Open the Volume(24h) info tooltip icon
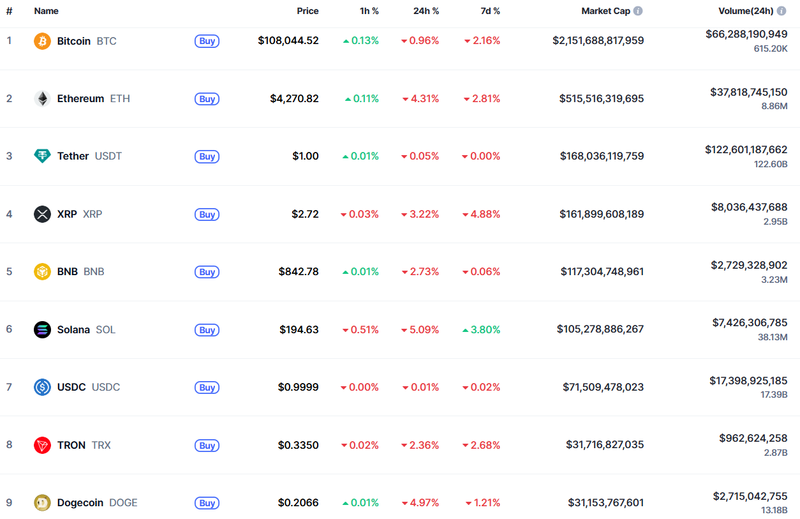Viewport: 800px width, 519px height. 782,11
